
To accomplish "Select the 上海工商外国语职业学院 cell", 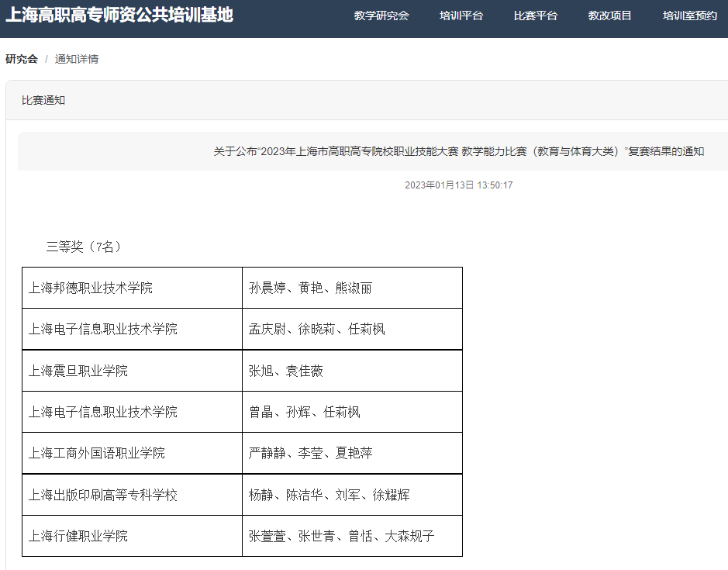I will [x=97, y=453].
